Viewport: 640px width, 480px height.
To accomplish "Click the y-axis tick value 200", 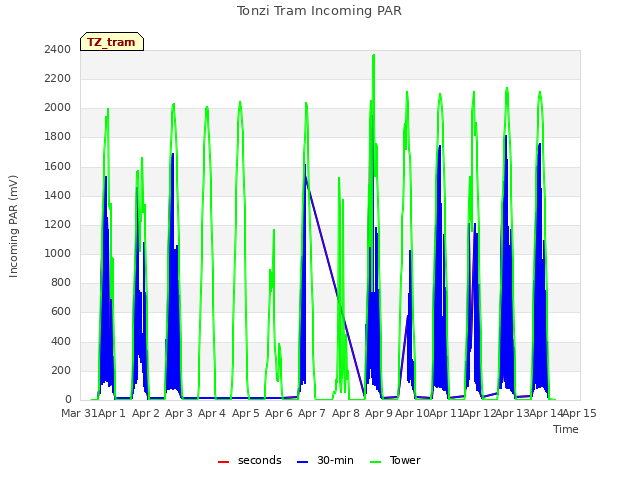I will tap(61, 371).
